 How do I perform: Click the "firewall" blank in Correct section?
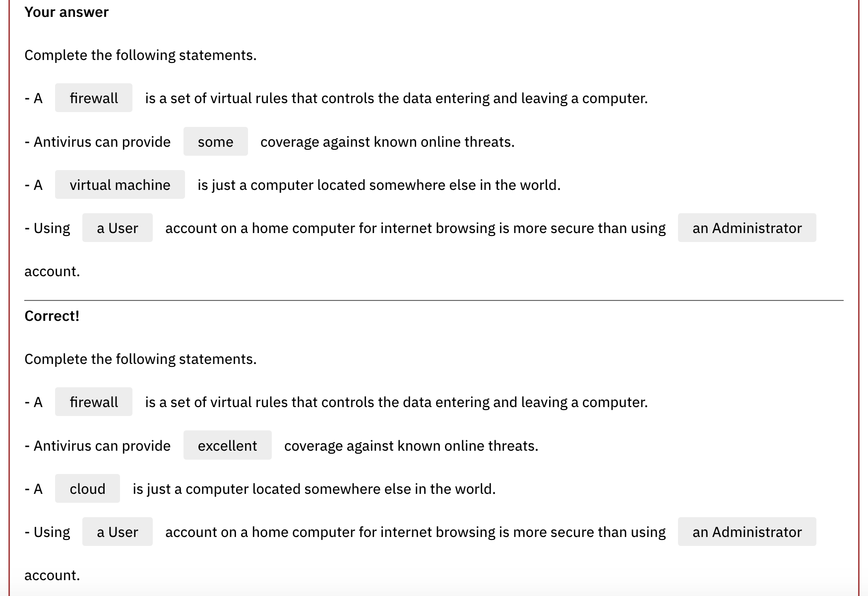[x=94, y=402]
